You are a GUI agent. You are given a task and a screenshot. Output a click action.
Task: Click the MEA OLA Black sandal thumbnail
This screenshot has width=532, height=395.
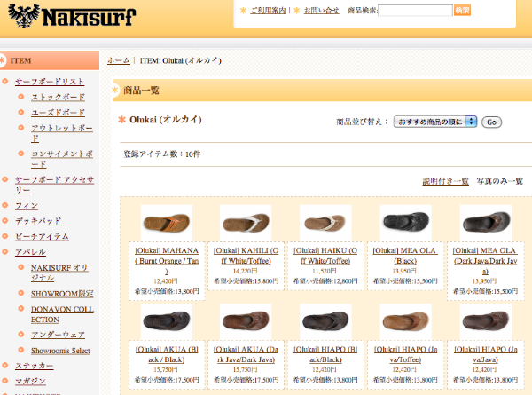(x=406, y=223)
